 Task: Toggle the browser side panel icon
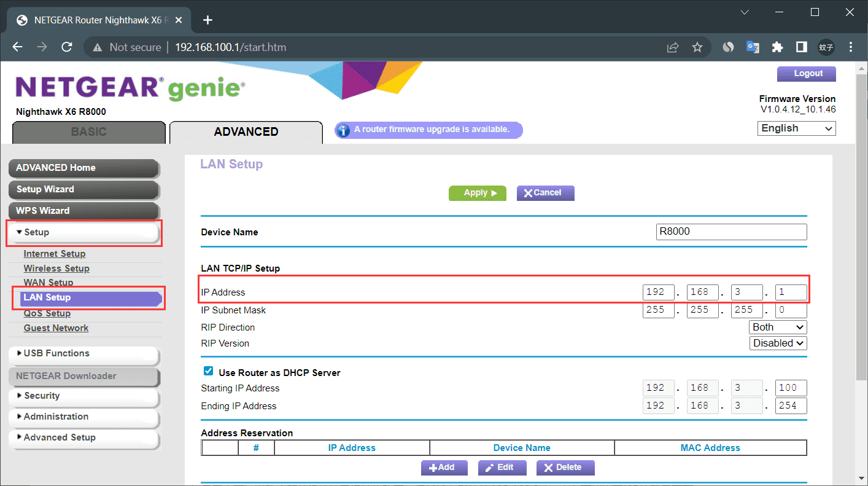801,47
